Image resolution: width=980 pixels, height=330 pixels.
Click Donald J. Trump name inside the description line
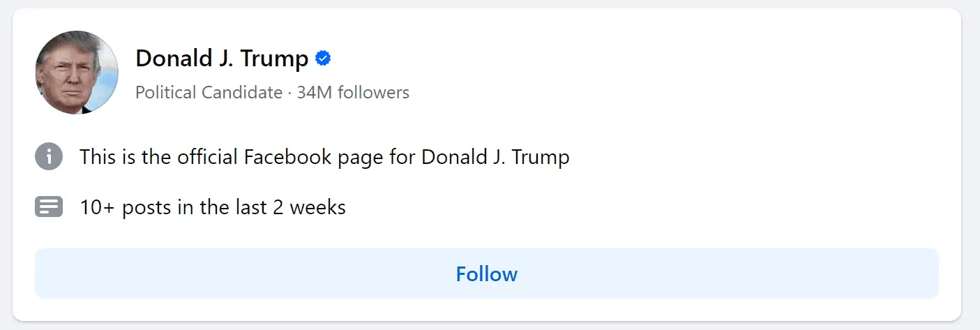click(x=495, y=157)
